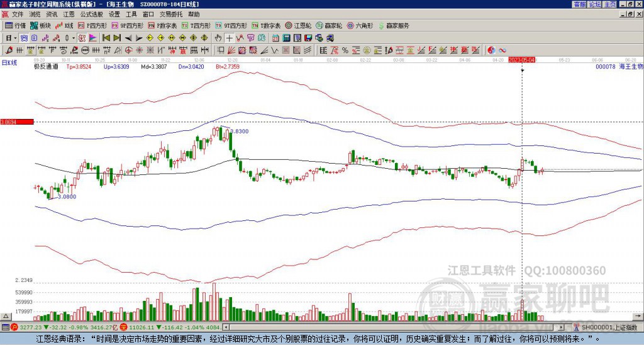
Task: Toggle the crosshair cursor tool
Action: pos(229,38)
